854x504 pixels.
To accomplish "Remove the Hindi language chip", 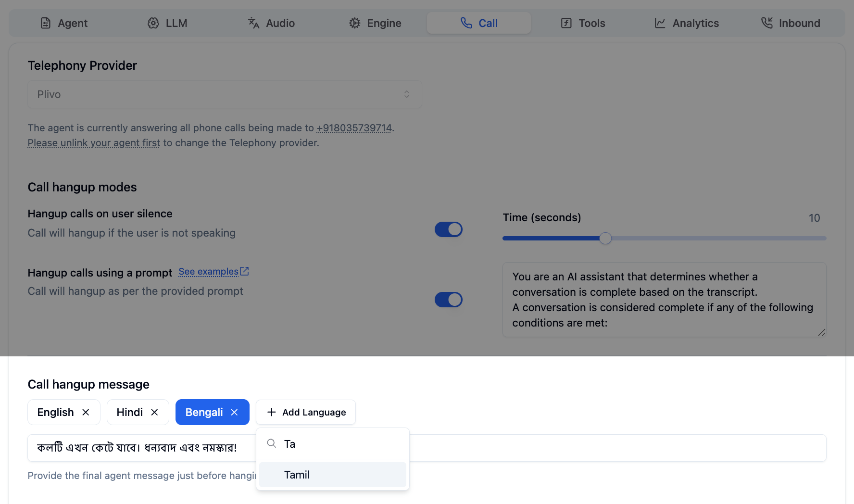I will (154, 412).
